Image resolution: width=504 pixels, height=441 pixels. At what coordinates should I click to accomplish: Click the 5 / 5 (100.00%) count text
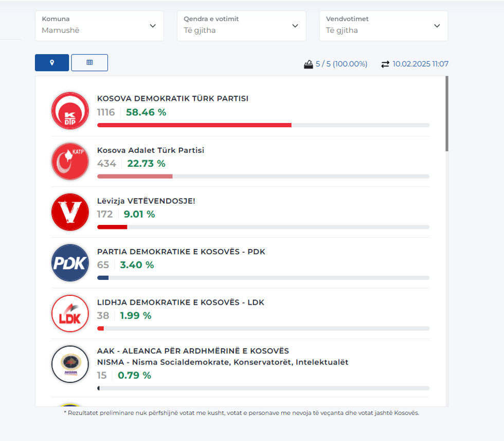tap(341, 64)
